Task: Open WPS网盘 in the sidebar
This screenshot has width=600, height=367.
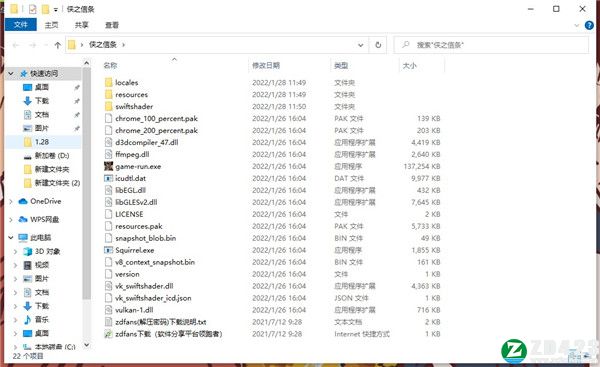Action: tap(44, 219)
